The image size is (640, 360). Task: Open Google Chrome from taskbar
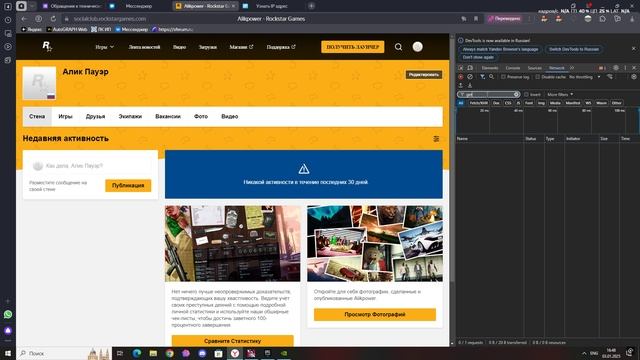click(169, 353)
